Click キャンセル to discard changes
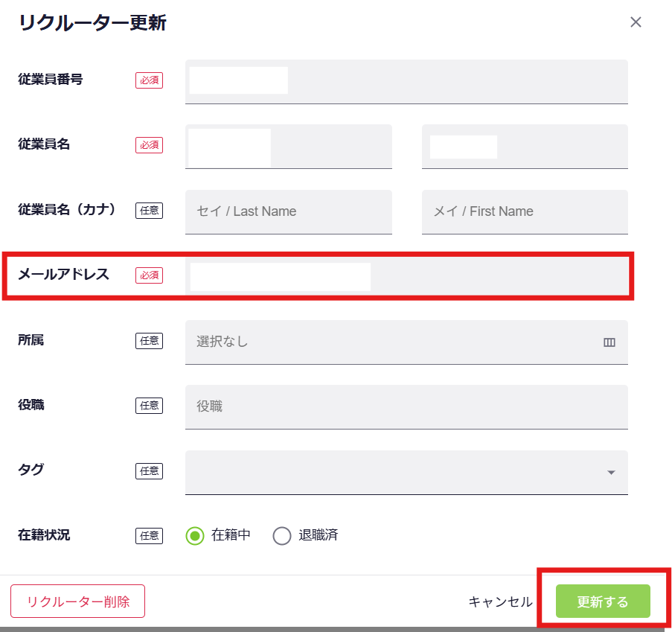Viewport: 672px width, 632px height. pyautogui.click(x=500, y=601)
